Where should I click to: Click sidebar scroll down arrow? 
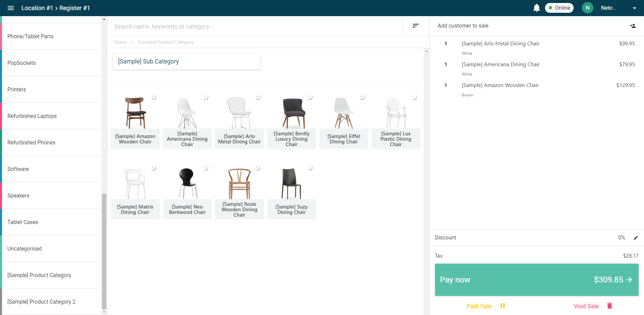click(104, 312)
